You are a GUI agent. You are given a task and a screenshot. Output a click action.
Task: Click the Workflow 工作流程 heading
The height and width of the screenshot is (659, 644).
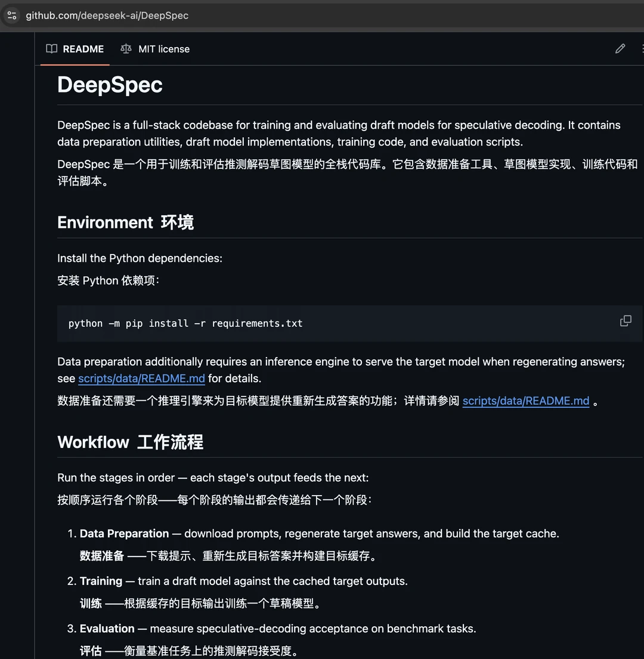point(131,442)
